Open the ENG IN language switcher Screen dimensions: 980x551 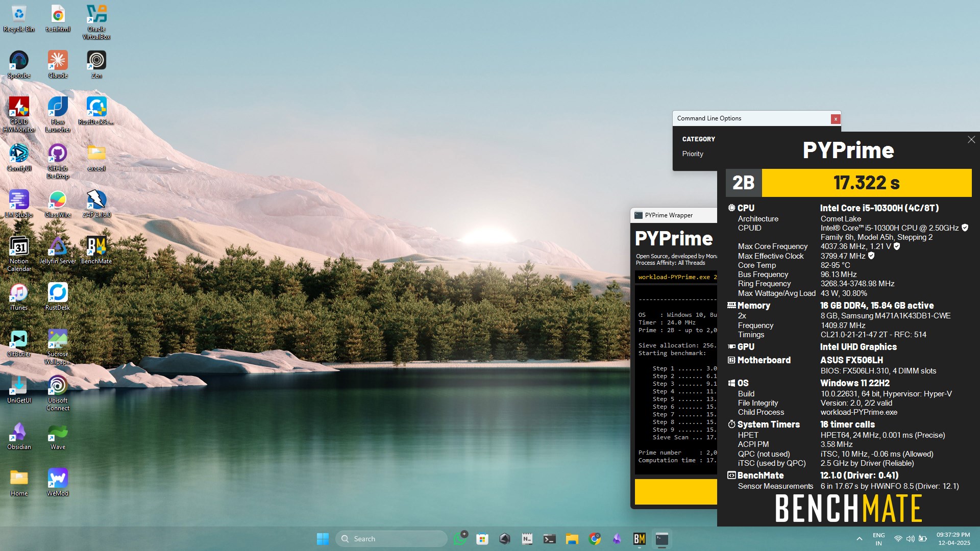click(x=878, y=539)
